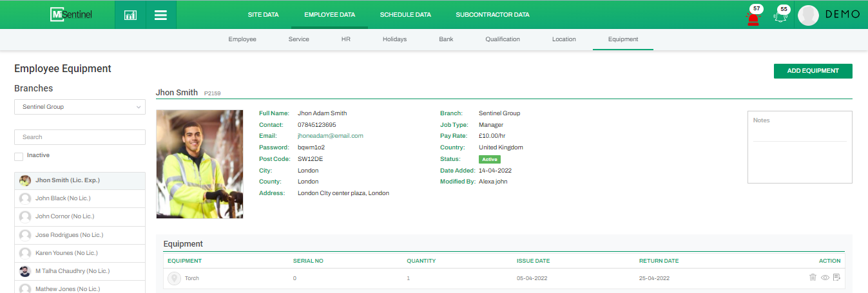The image size is (868, 293).
Task: Open the dashboard chart icon
Action: point(130,15)
